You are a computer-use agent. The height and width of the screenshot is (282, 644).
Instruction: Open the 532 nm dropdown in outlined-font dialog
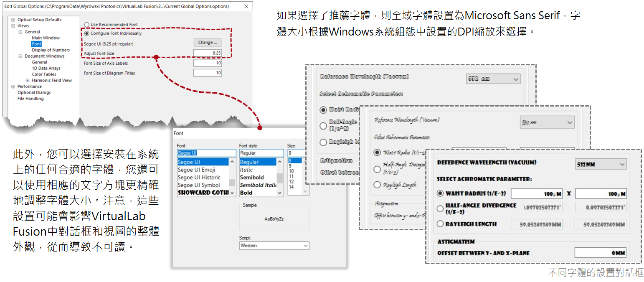493,79
